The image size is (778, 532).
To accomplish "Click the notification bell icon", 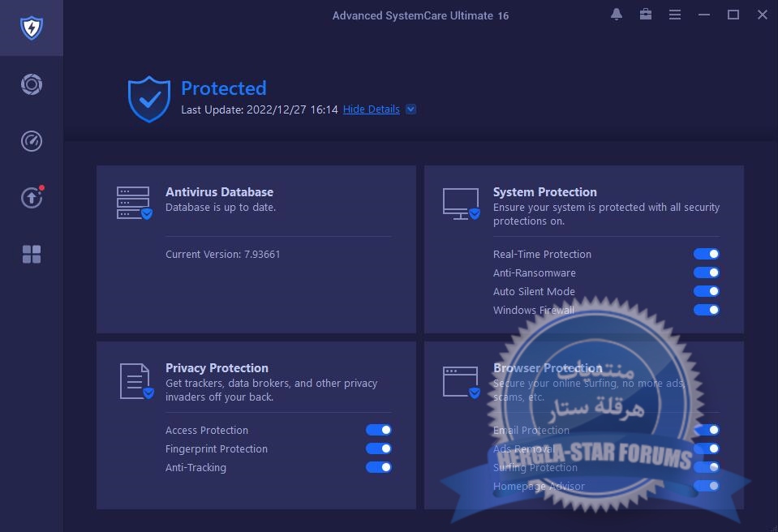I will coord(616,15).
